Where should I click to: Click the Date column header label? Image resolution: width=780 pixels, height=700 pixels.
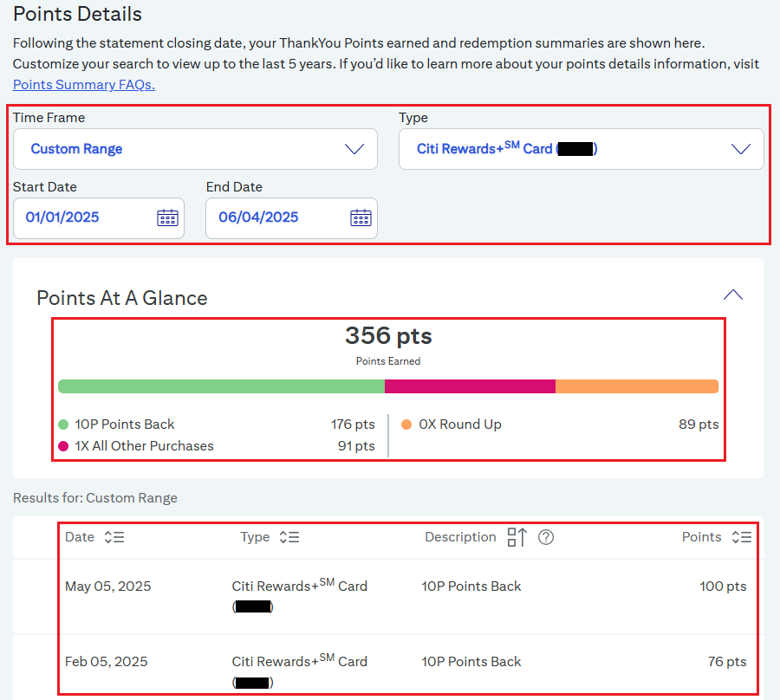click(80, 537)
